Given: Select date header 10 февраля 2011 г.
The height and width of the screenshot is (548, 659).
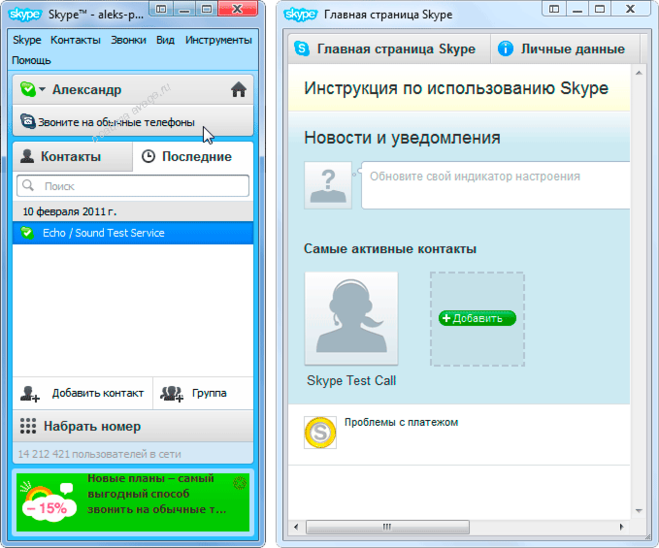Looking at the screenshot, I should click(133, 211).
